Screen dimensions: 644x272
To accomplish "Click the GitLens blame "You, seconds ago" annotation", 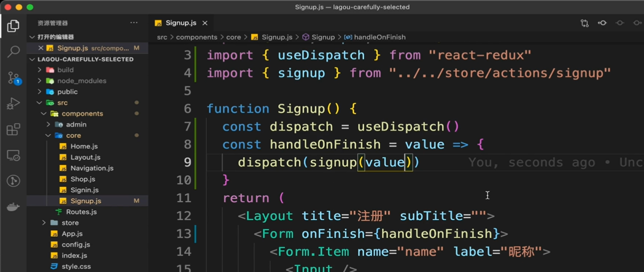I will pyautogui.click(x=531, y=163).
